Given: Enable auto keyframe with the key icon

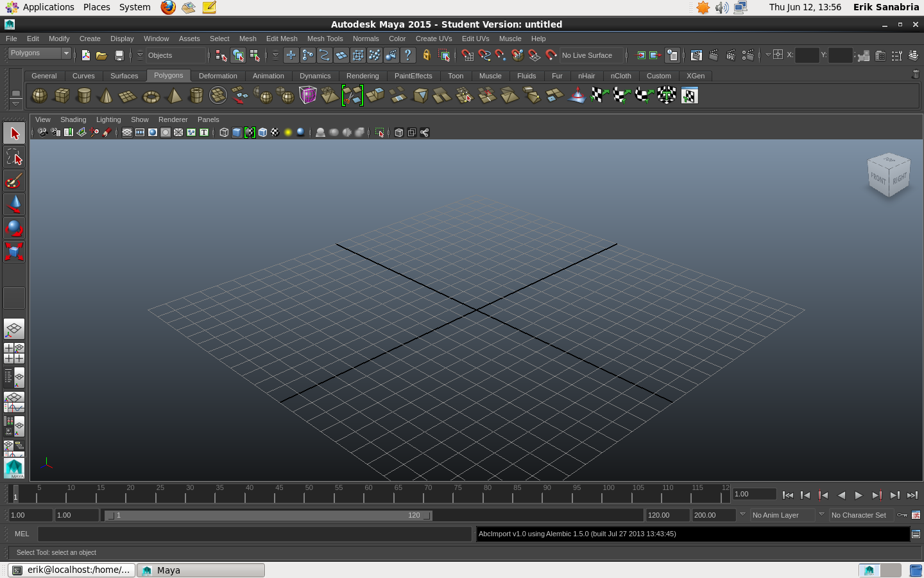Looking at the screenshot, I should [902, 515].
